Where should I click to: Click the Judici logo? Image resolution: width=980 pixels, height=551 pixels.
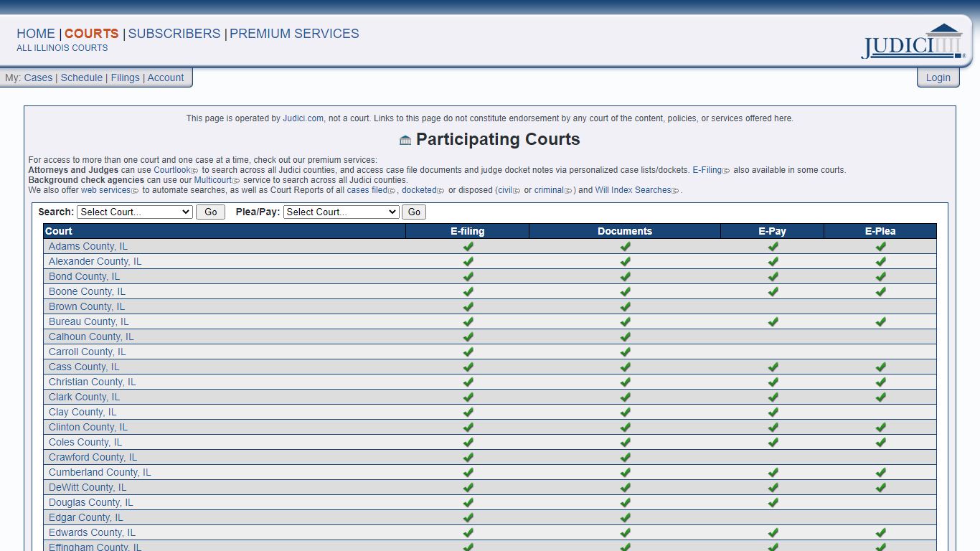[x=913, y=42]
